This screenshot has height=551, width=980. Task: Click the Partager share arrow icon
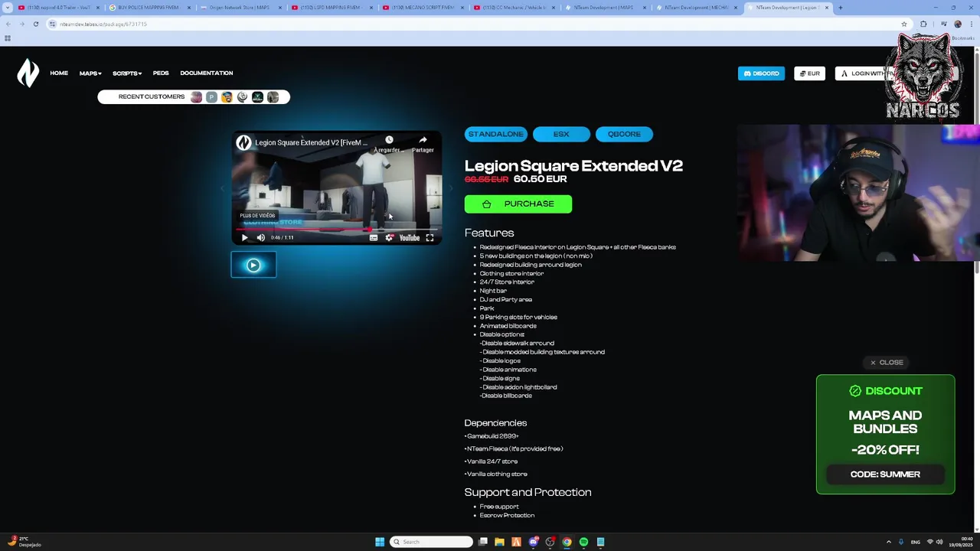[x=423, y=140]
